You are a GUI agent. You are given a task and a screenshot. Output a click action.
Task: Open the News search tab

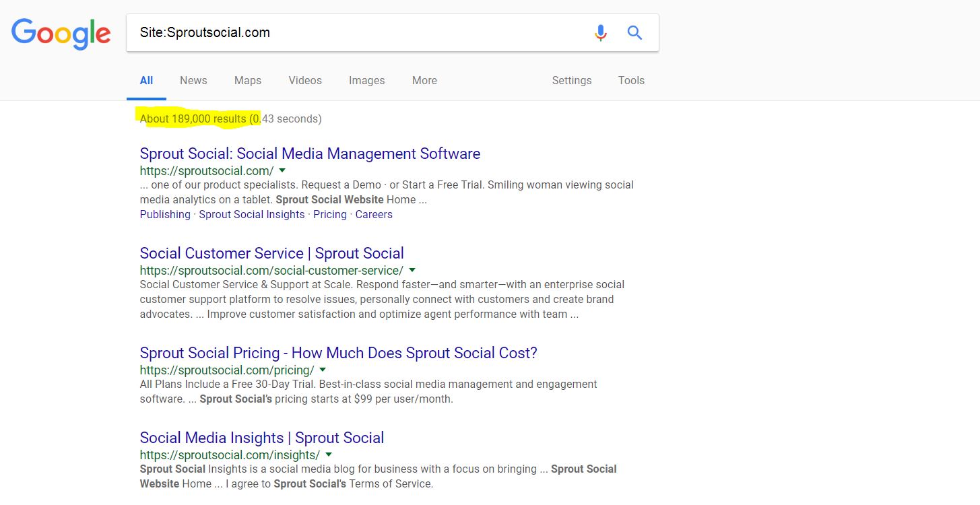point(193,80)
